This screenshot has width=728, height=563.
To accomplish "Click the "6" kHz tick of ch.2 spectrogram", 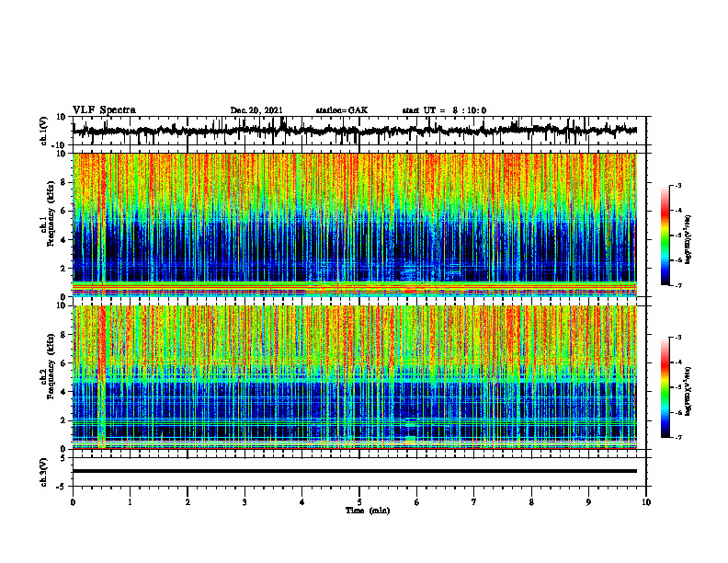I will coord(64,363).
